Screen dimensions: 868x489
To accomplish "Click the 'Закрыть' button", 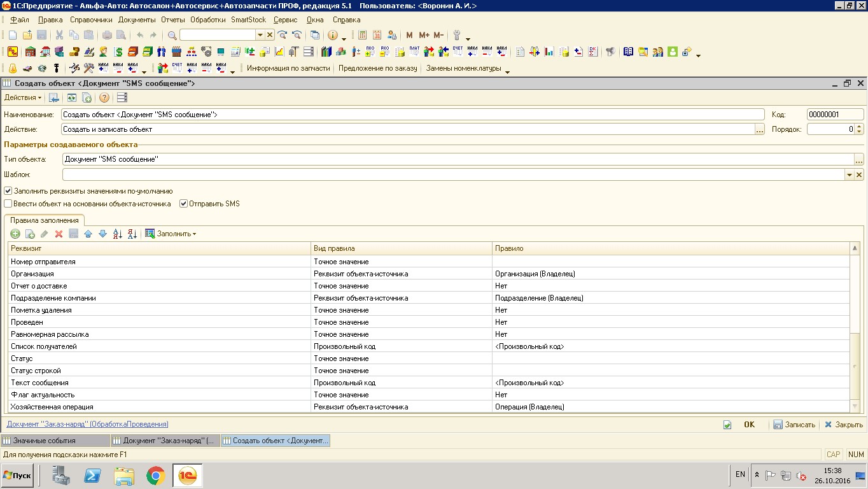I will [x=844, y=425].
